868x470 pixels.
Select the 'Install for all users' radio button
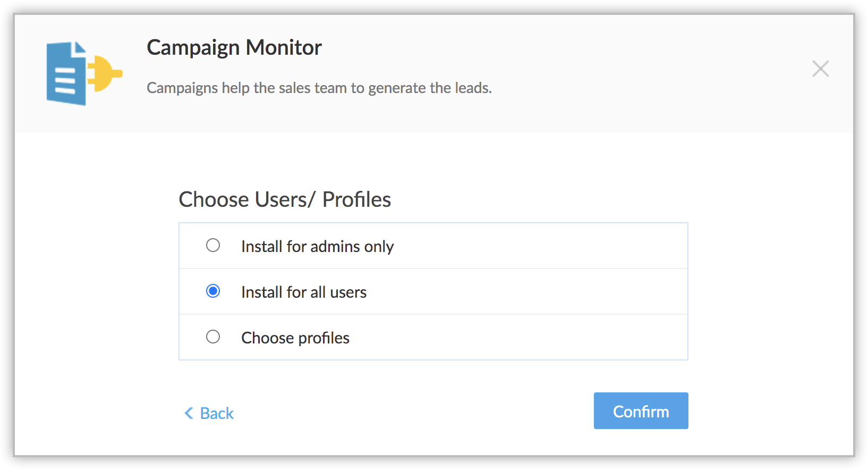tap(213, 291)
